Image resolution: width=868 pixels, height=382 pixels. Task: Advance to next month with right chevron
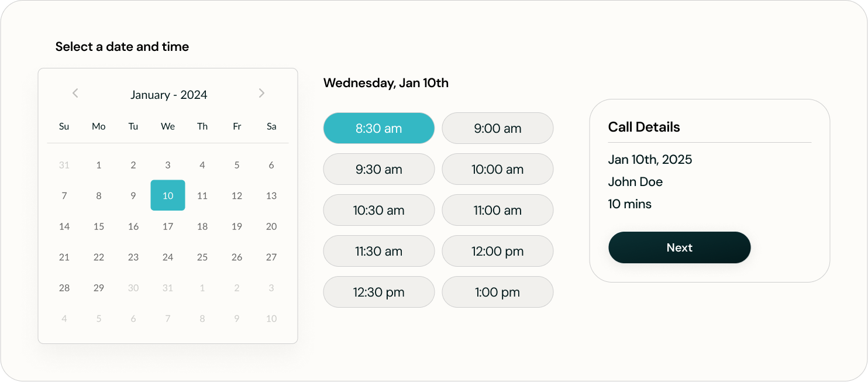tap(261, 93)
